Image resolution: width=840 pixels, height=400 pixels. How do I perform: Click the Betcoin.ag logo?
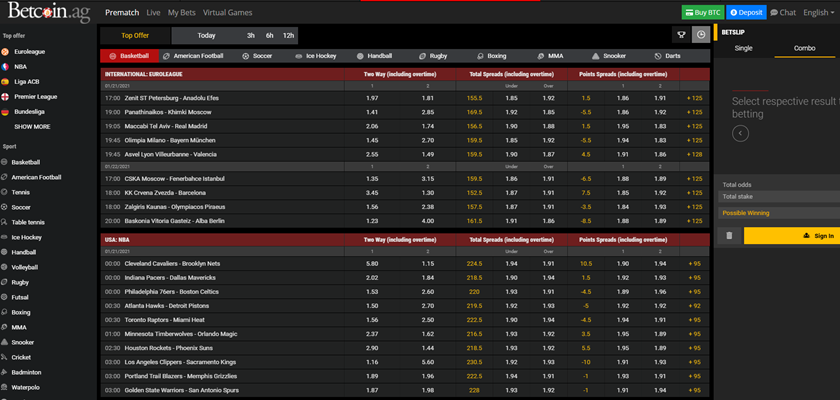[x=49, y=12]
